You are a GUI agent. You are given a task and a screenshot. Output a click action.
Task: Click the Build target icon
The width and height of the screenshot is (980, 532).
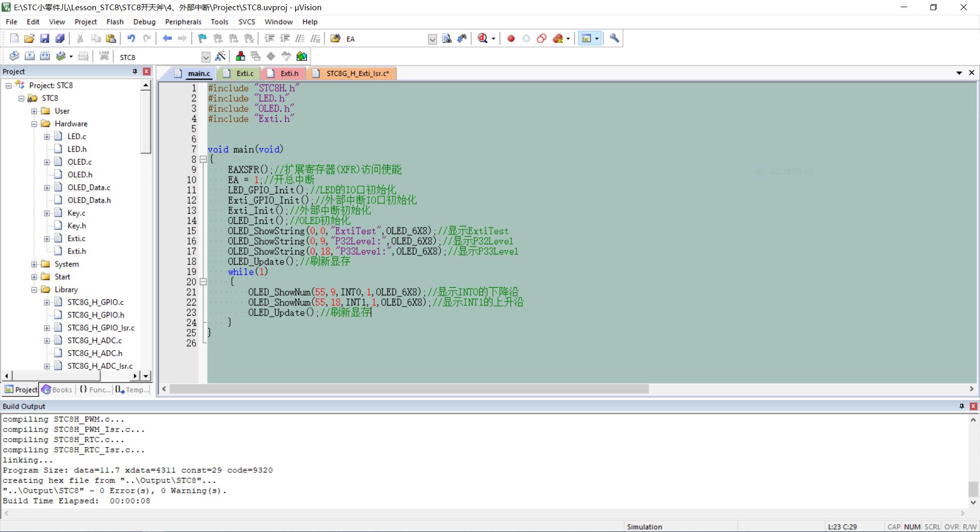tap(30, 56)
